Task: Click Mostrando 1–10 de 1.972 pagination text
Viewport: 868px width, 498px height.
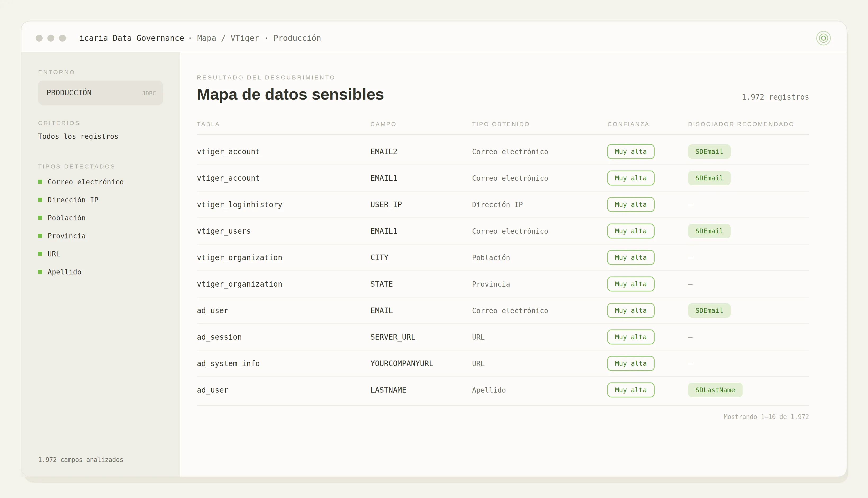Action: [766, 417]
